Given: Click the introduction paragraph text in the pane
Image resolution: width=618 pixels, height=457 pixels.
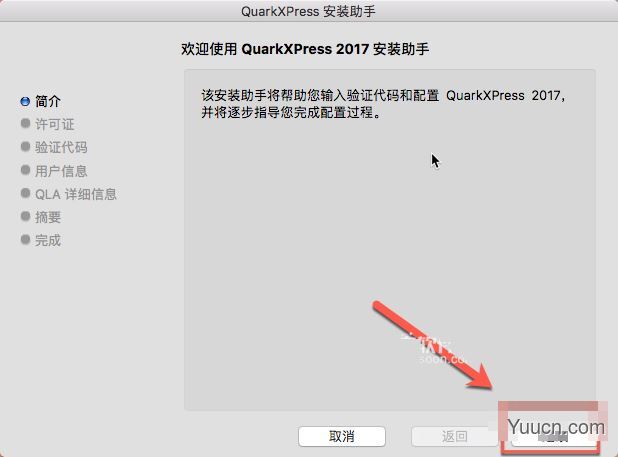Looking at the screenshot, I should [x=383, y=104].
